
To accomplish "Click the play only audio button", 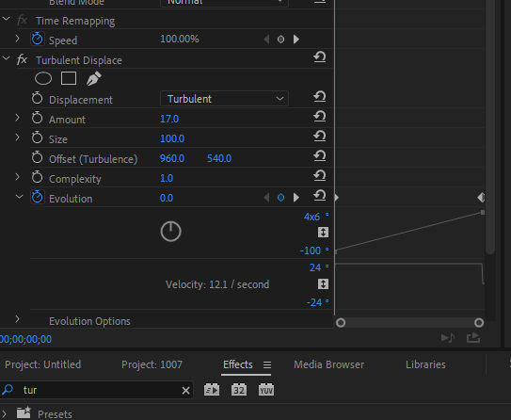I will pos(448,338).
